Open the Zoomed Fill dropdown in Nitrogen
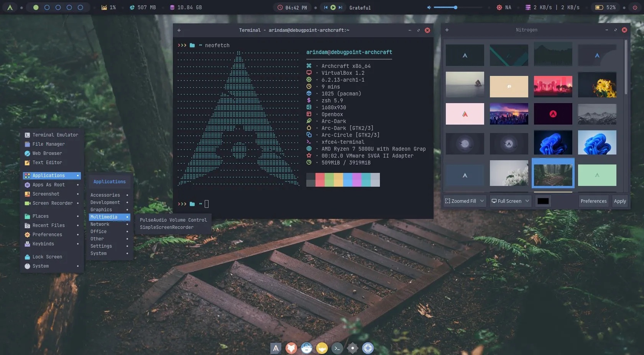 [x=464, y=201]
